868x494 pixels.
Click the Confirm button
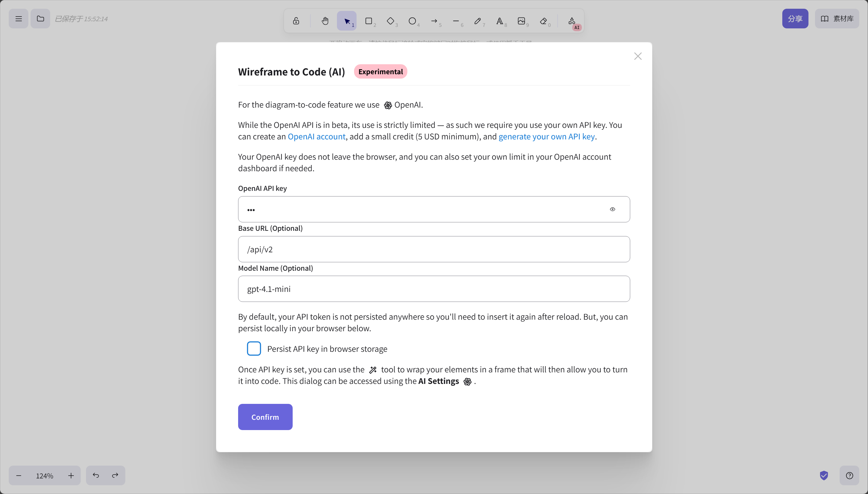click(x=265, y=417)
